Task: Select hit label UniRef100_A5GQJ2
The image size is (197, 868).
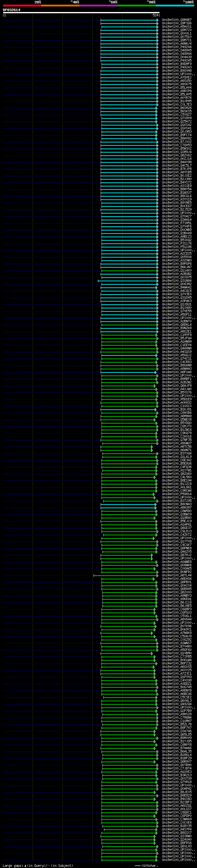Action: pyautogui.click(x=177, y=355)
